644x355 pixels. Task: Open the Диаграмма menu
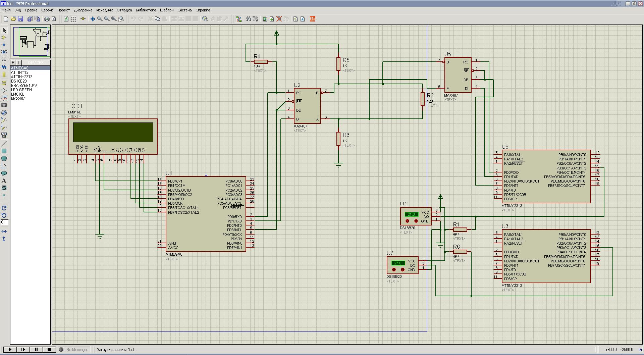click(83, 10)
